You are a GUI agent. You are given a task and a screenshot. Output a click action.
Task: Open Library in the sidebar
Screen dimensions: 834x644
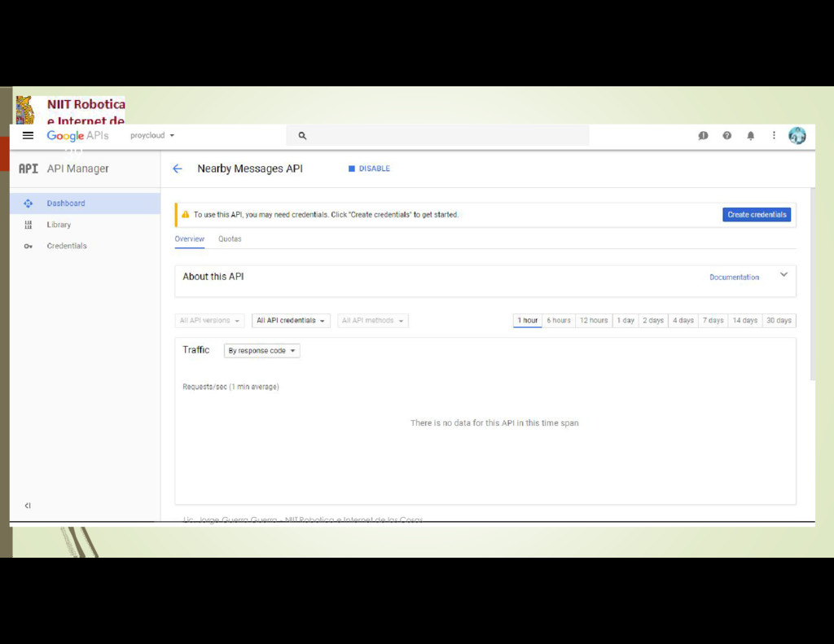[85, 225]
